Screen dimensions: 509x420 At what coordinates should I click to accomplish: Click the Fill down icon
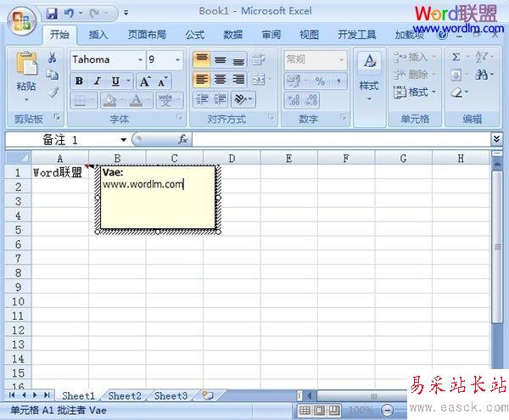point(456,76)
